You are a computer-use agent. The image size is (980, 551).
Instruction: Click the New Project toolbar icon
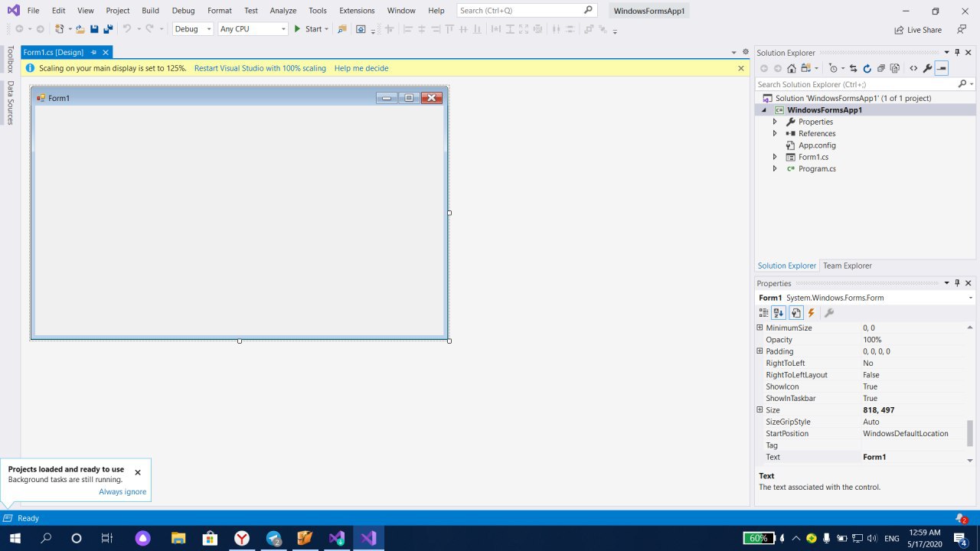[x=59, y=29]
